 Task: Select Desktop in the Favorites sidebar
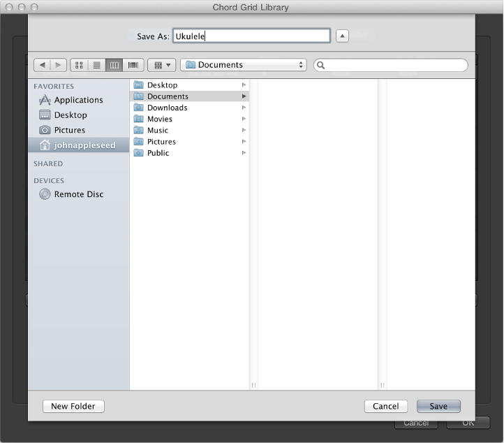78,115
